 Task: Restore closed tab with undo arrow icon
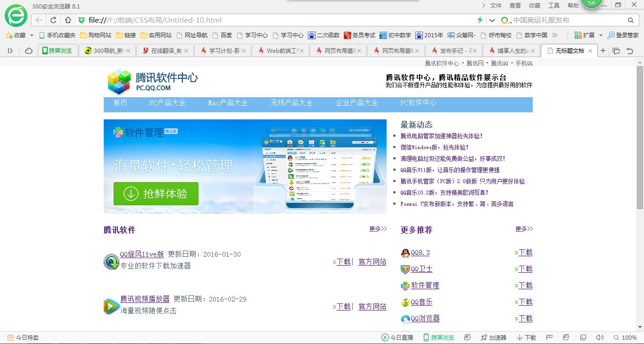point(630,50)
